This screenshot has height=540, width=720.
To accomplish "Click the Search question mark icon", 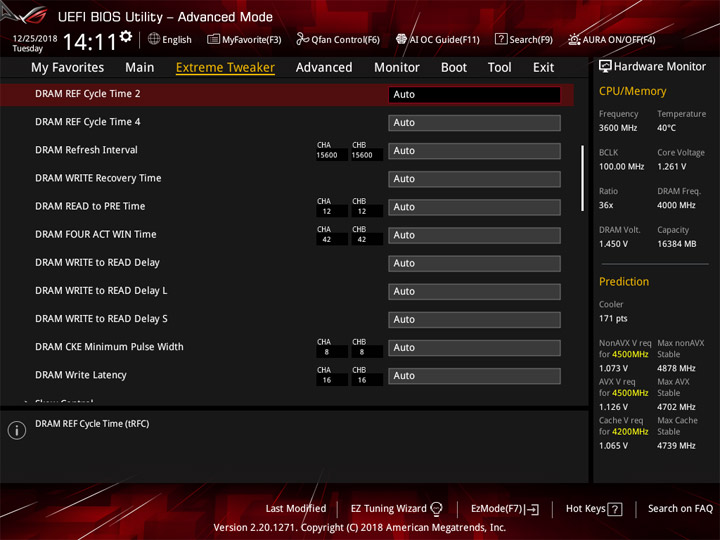I will pyautogui.click(x=501, y=39).
